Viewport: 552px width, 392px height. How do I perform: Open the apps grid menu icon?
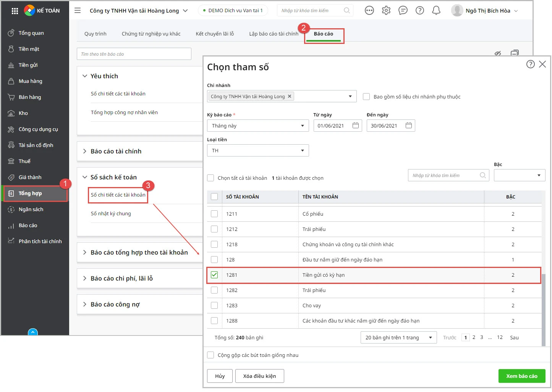15,11
